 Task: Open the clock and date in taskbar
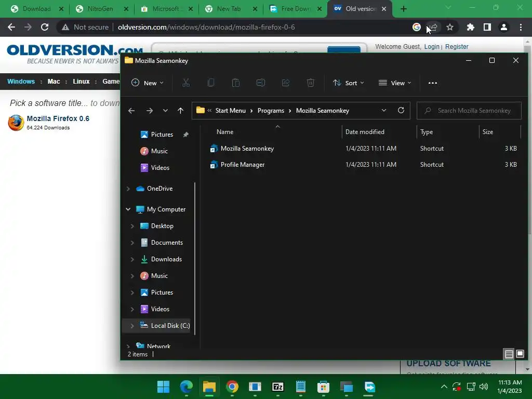click(509, 387)
